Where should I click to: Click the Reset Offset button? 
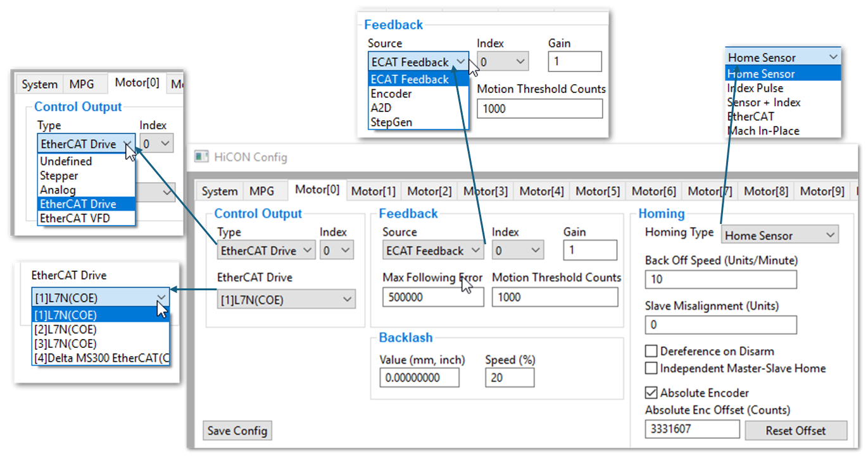click(x=796, y=431)
